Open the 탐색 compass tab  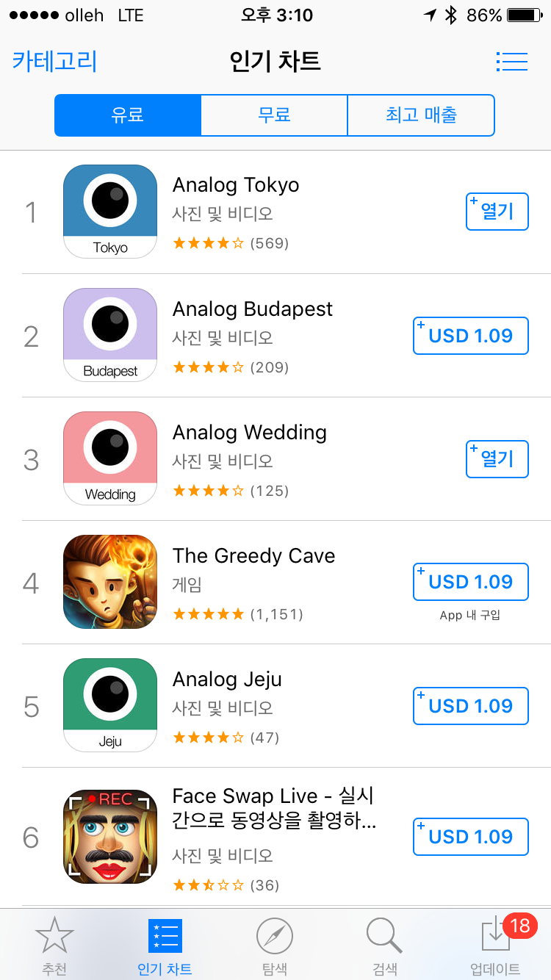[x=275, y=945]
